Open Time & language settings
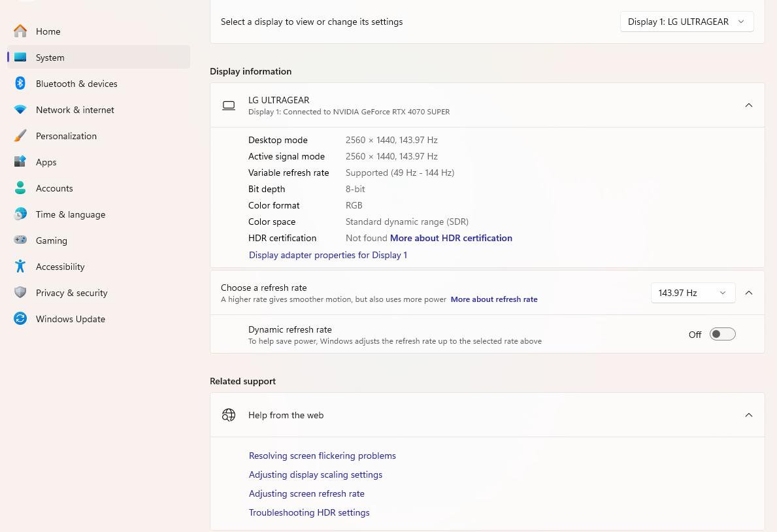 coord(99,214)
